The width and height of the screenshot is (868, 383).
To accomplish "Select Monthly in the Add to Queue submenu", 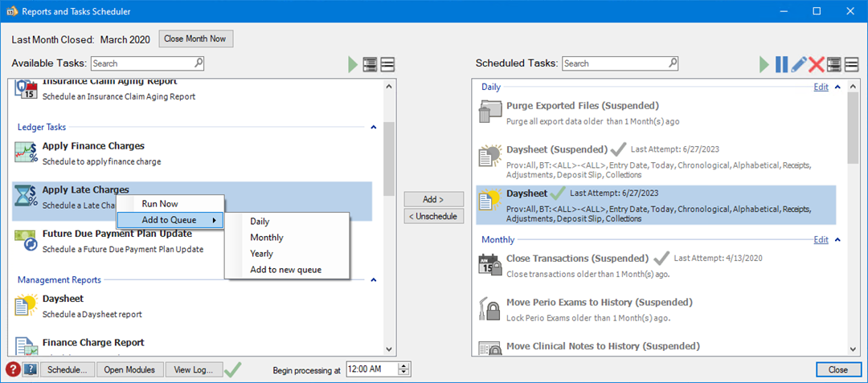I will (x=267, y=238).
